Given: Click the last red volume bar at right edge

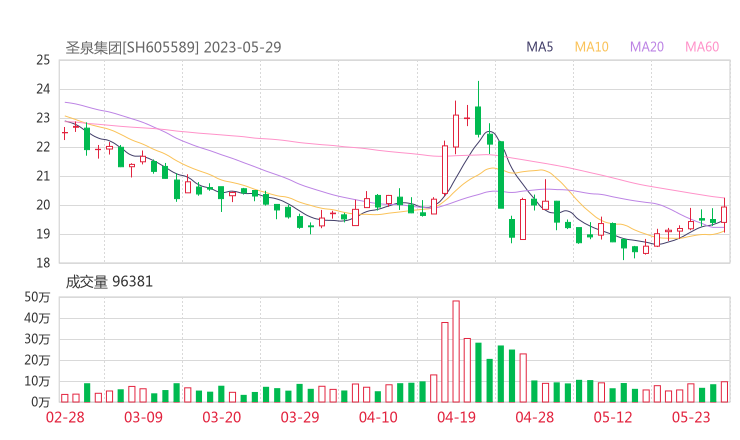Looking at the screenshot, I should click(724, 392).
